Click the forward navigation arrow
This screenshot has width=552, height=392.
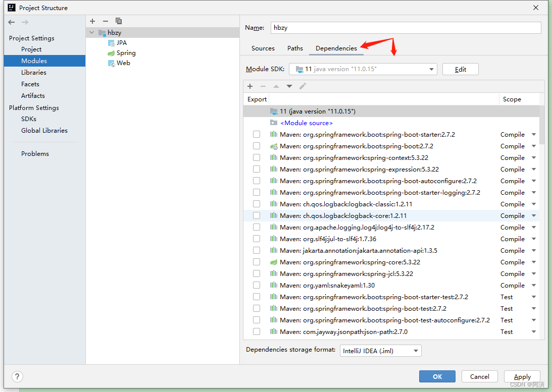pyautogui.click(x=25, y=22)
